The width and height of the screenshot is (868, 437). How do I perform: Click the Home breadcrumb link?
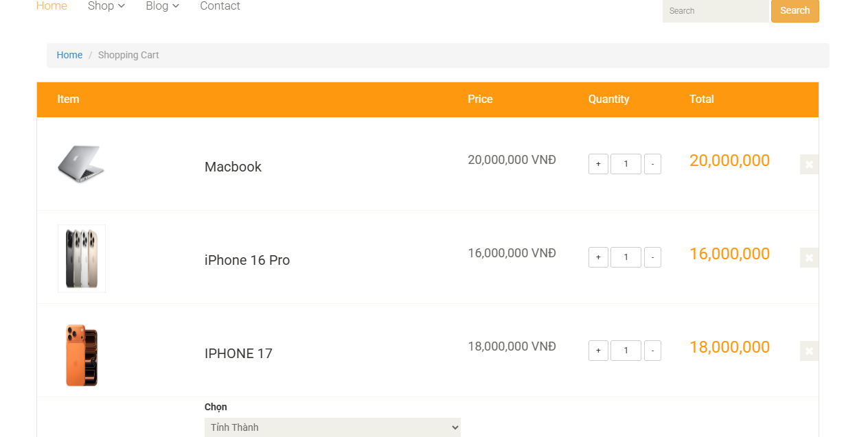[x=69, y=55]
